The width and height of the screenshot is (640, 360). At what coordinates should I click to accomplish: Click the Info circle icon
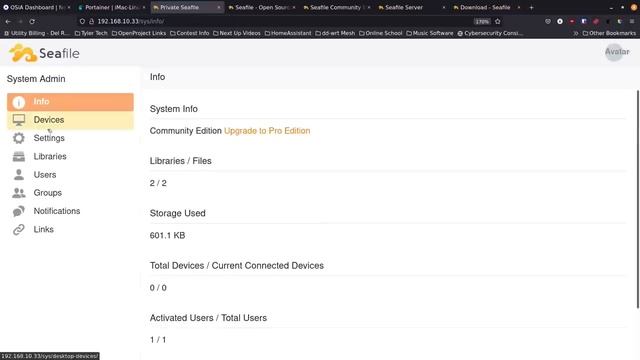(x=19, y=102)
